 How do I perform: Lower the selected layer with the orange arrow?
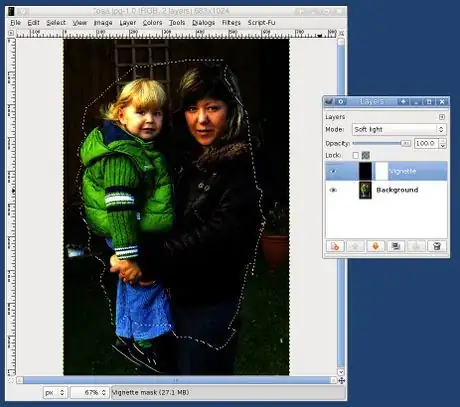click(x=375, y=246)
